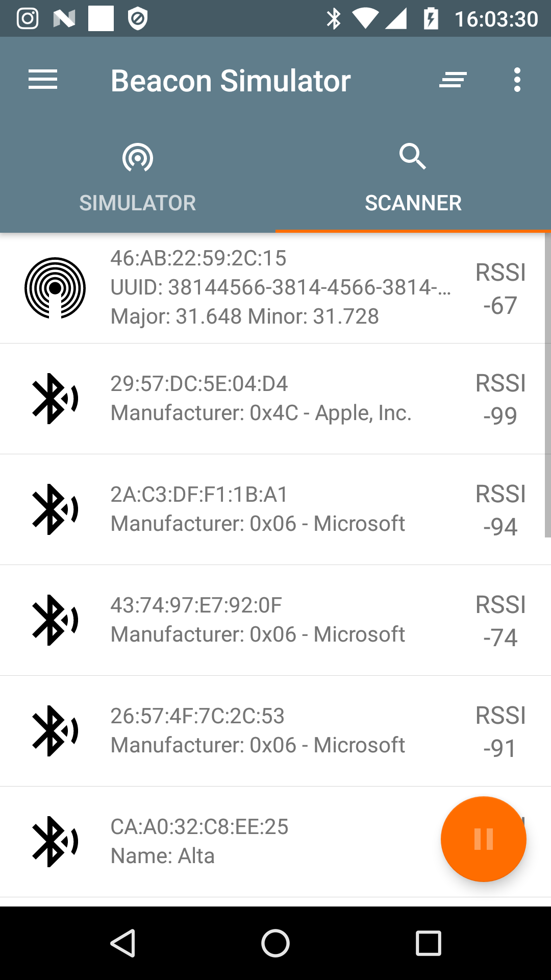This screenshot has width=551, height=980.
Task: Open recent apps with the square button
Action: pyautogui.click(x=428, y=943)
